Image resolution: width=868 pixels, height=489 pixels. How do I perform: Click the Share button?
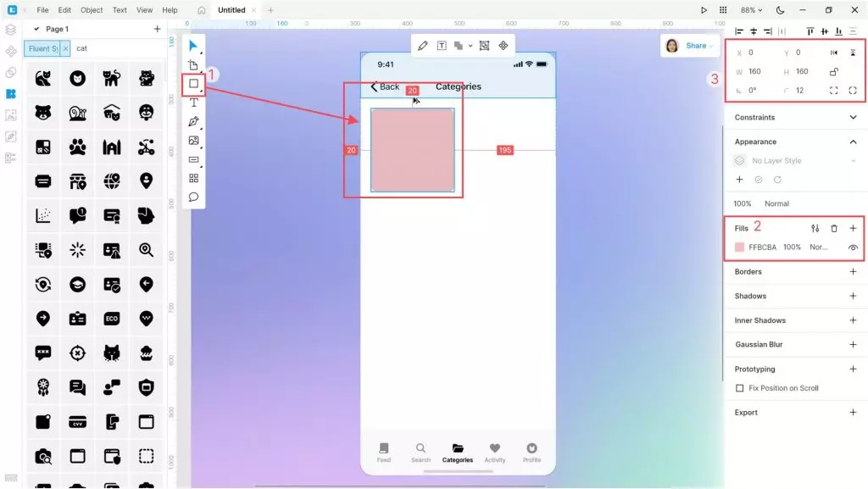pyautogui.click(x=696, y=46)
